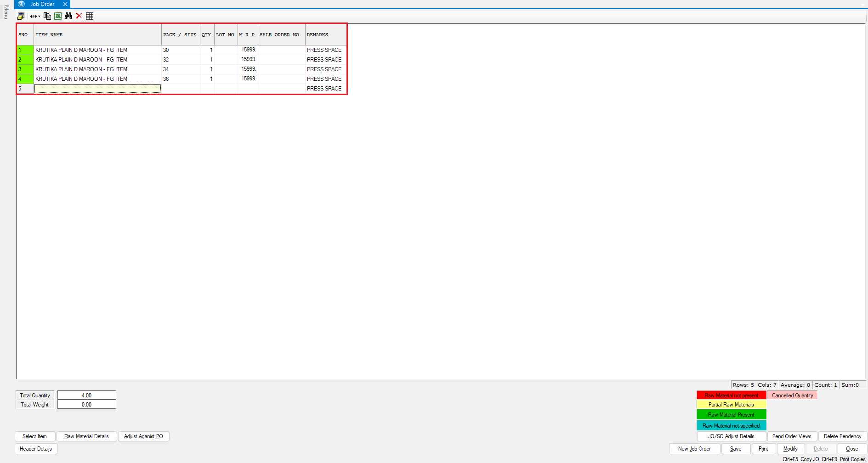This screenshot has width=868, height=463.
Task: Close the Job Order tab
Action: point(65,4)
